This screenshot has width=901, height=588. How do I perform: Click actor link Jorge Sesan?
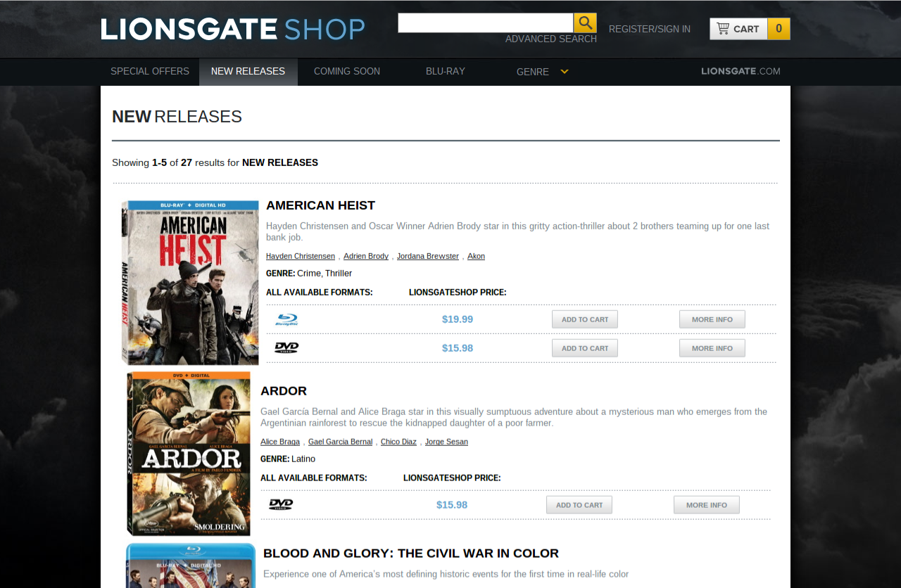coord(446,442)
